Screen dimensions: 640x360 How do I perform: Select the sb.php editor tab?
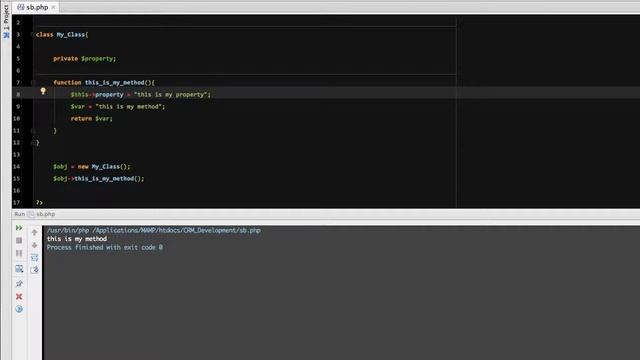click(x=35, y=7)
